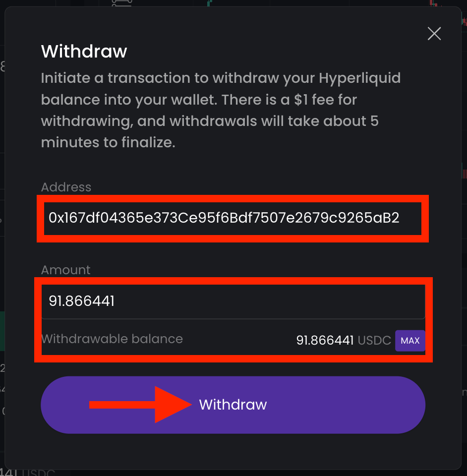Click the Address field label
The height and width of the screenshot is (476, 467).
pos(66,187)
